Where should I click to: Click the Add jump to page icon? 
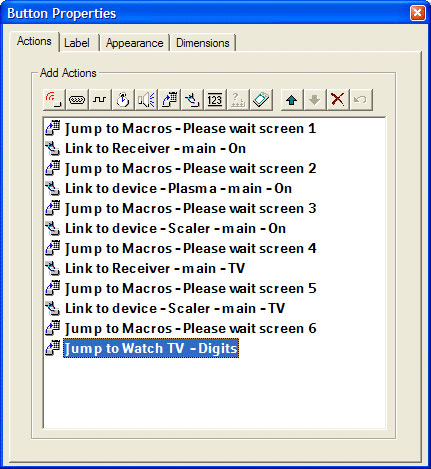(x=169, y=100)
